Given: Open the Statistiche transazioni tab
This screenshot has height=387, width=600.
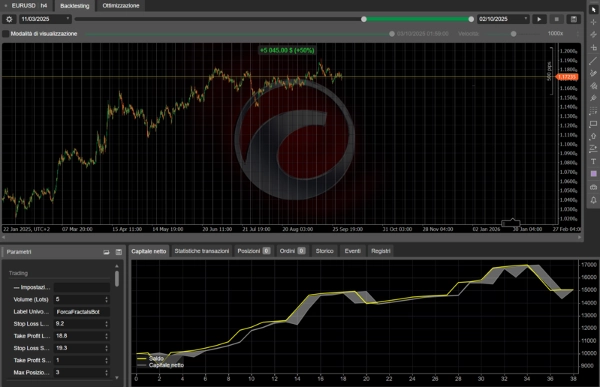Looking at the screenshot, I should [202, 251].
